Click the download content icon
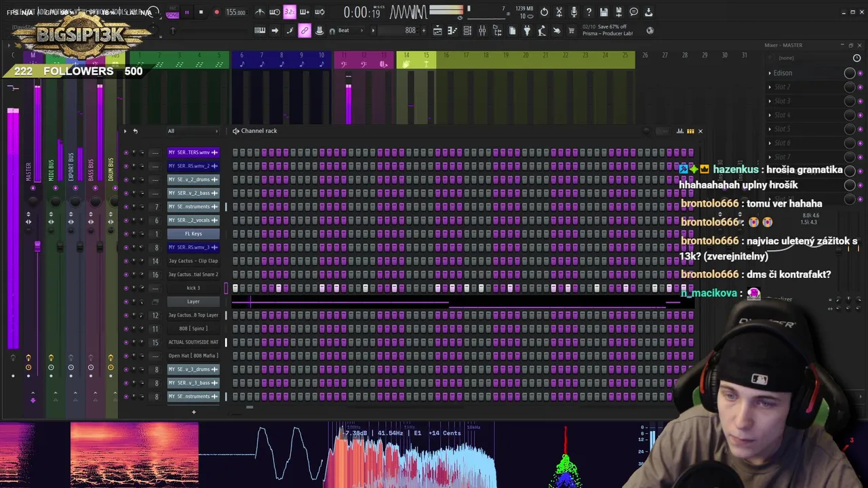 (648, 12)
